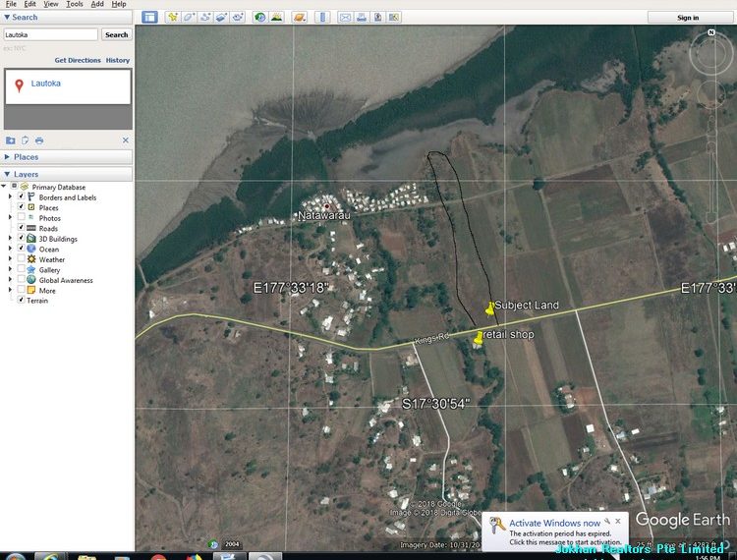Viewport: 737px width, 560px height.
Task: Select the Add Path tool
Action: 206,18
